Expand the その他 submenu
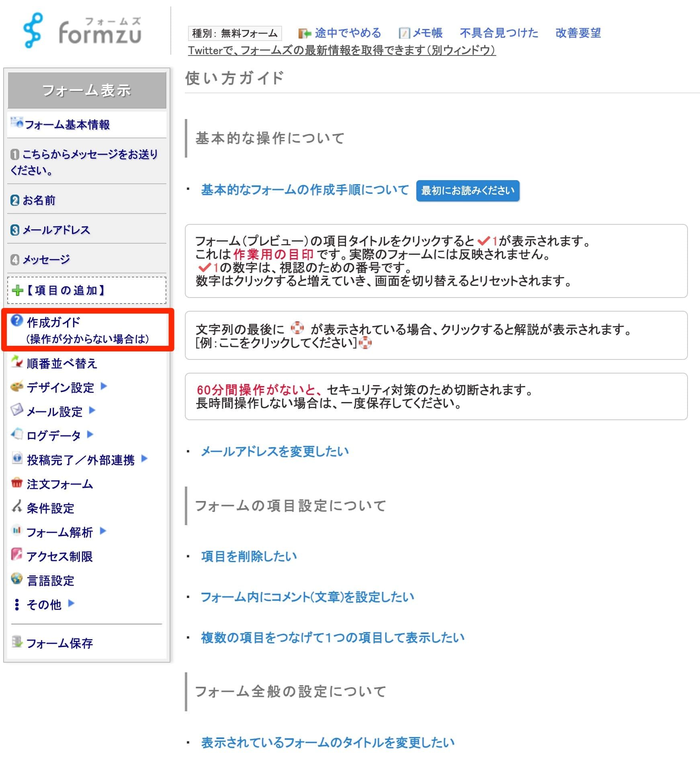Viewport: 700px width, 768px height. coord(71,604)
